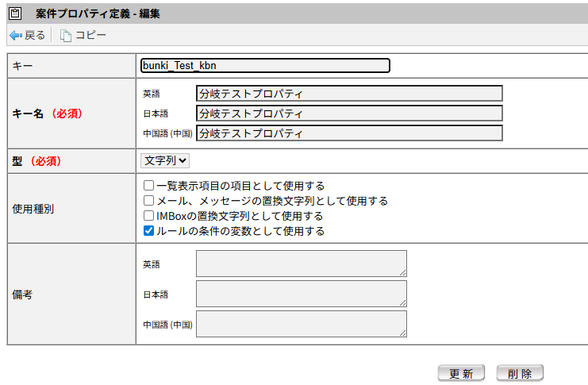The image size is (588, 385).
Task: Click the back arrow icon
Action: 15,36
